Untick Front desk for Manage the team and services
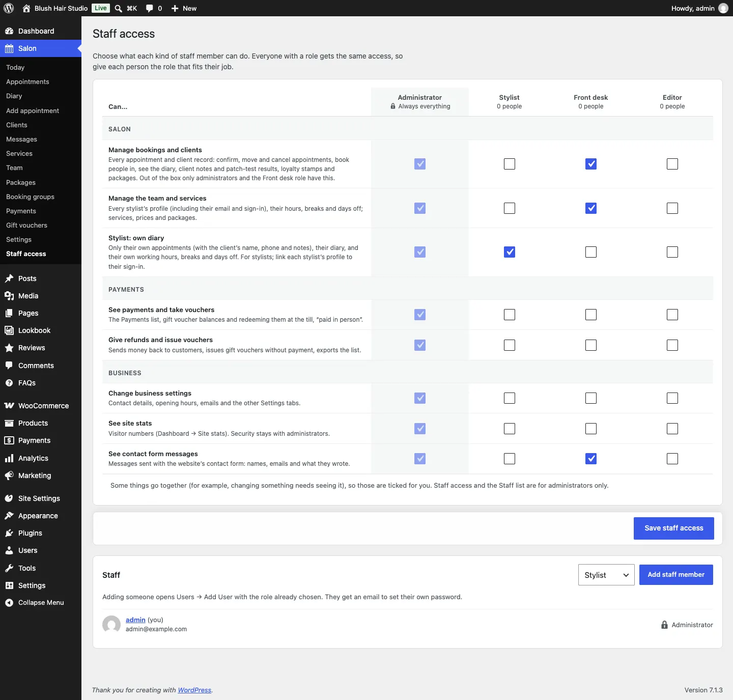This screenshot has height=700, width=733. point(591,208)
